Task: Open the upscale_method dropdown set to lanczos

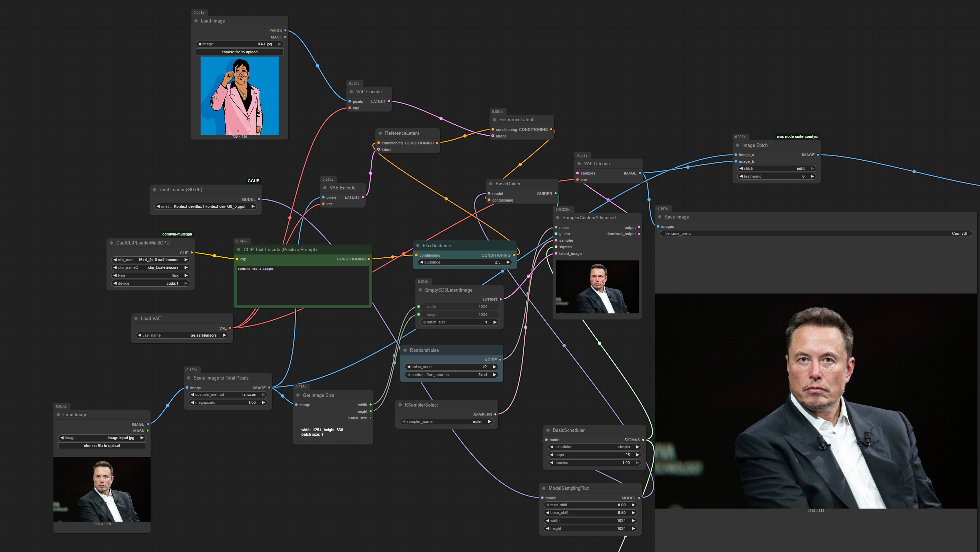Action: pos(228,395)
